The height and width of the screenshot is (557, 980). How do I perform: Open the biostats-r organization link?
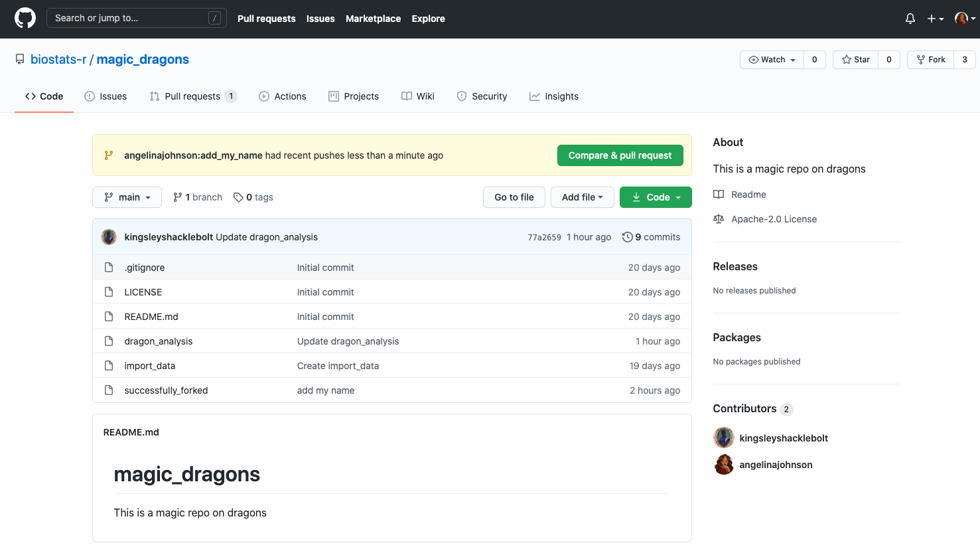[58, 59]
